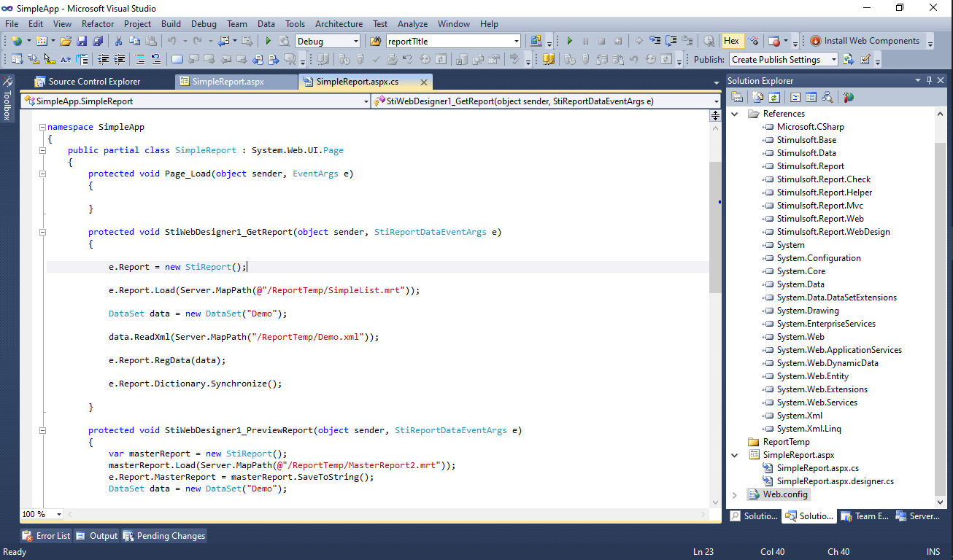
Task: Increase line indent in text editor toolbar
Action: (118, 60)
